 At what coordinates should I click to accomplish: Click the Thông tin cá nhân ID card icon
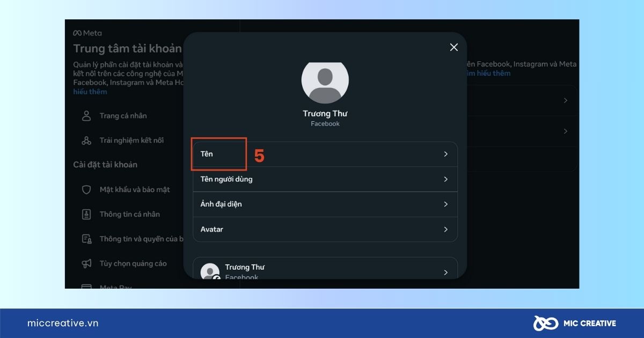pos(86,214)
